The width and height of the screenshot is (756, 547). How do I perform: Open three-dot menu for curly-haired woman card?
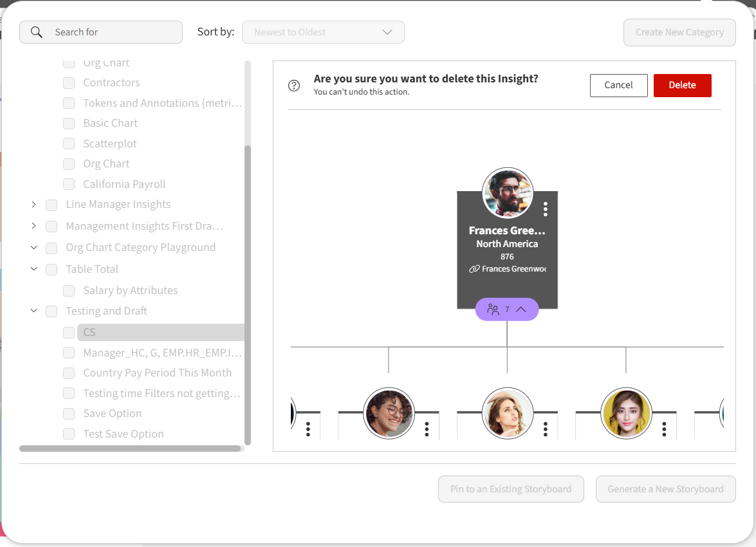[427, 429]
